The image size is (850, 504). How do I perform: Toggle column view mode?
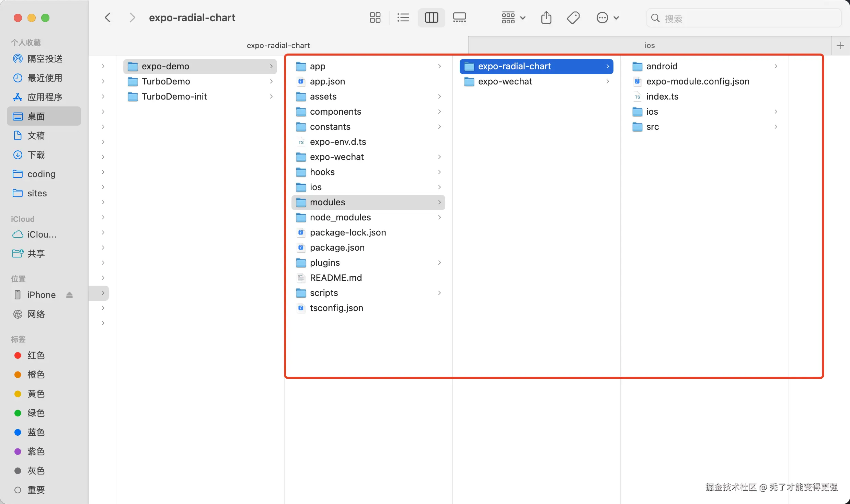(431, 18)
